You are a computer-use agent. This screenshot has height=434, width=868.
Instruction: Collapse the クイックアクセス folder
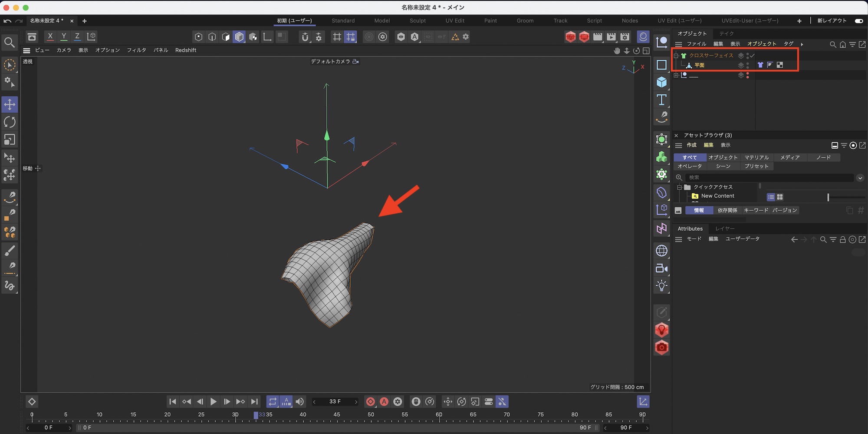tap(679, 187)
